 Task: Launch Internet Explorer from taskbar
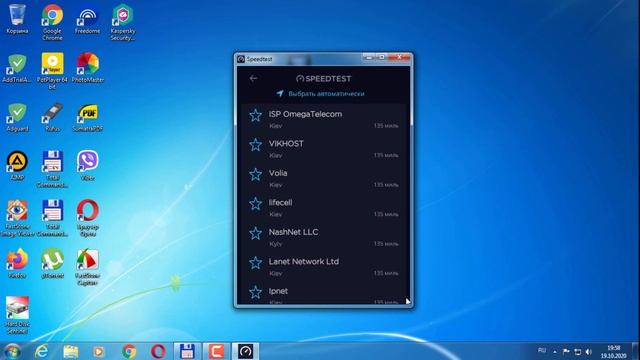(41, 351)
